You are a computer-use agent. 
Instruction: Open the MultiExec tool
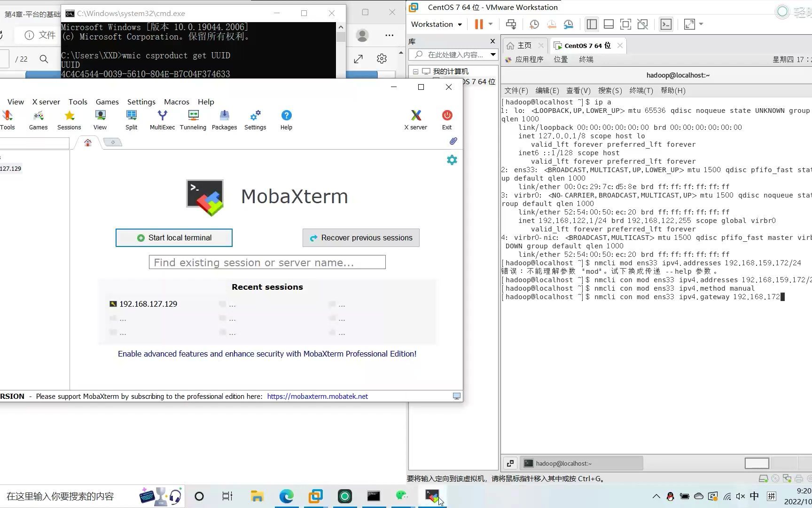tap(162, 120)
